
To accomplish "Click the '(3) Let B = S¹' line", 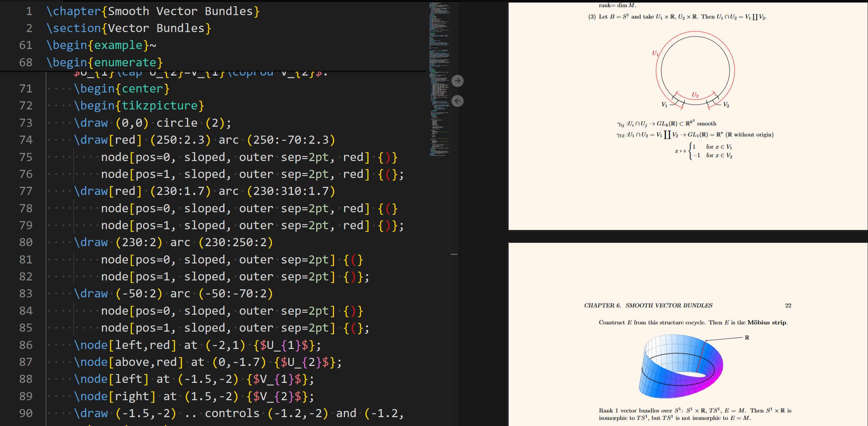I will (677, 17).
